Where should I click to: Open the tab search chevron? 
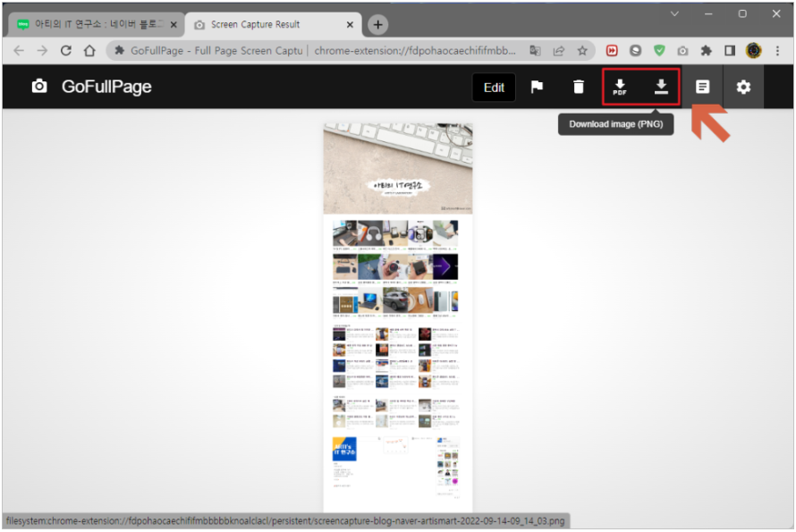pyautogui.click(x=674, y=13)
